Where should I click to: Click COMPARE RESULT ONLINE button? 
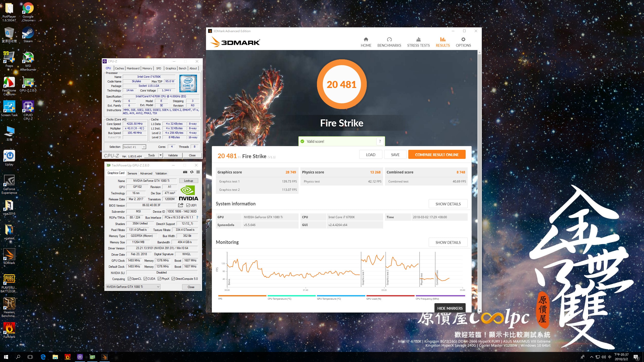[437, 155]
